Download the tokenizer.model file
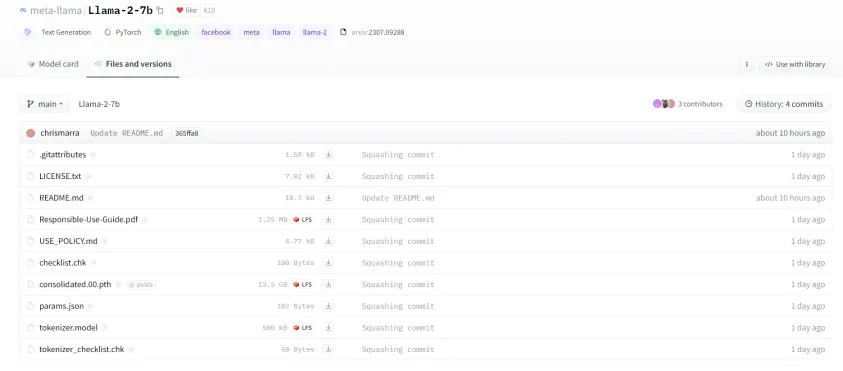843x371 pixels. (x=328, y=327)
